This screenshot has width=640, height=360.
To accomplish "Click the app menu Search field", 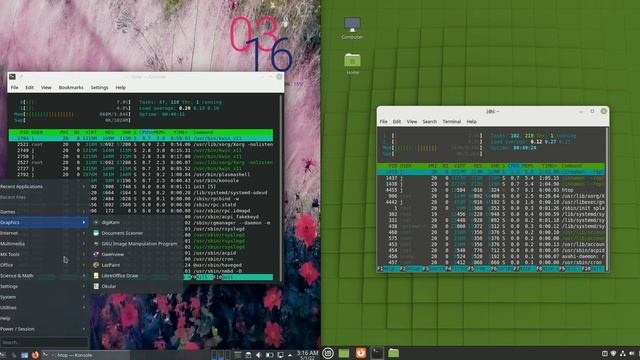I will (44, 342).
